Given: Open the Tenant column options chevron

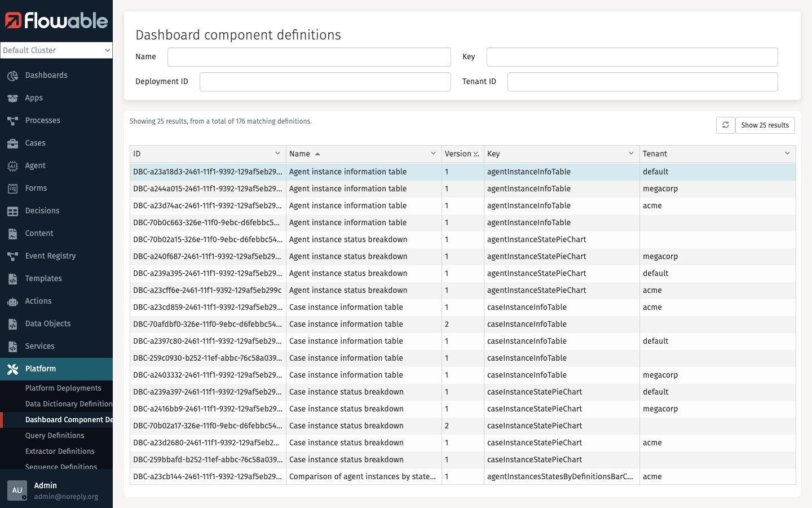Looking at the screenshot, I should tap(787, 154).
